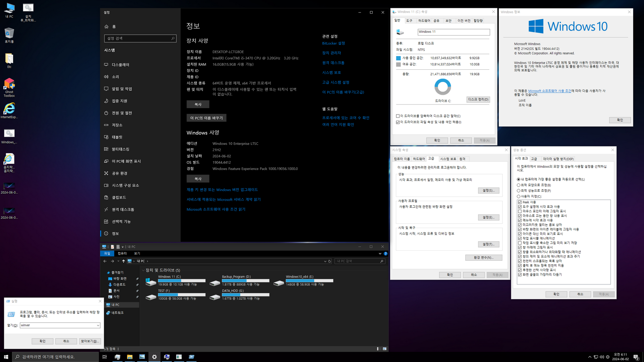Click 디스크 정리(D) button
Viewport: 644px width, 362px height.
tap(478, 99)
